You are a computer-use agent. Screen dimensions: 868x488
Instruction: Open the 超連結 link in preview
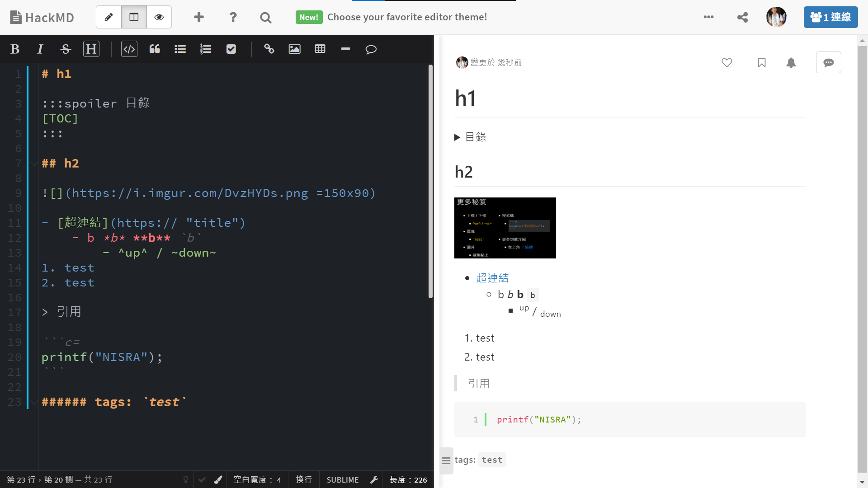pyautogui.click(x=492, y=278)
